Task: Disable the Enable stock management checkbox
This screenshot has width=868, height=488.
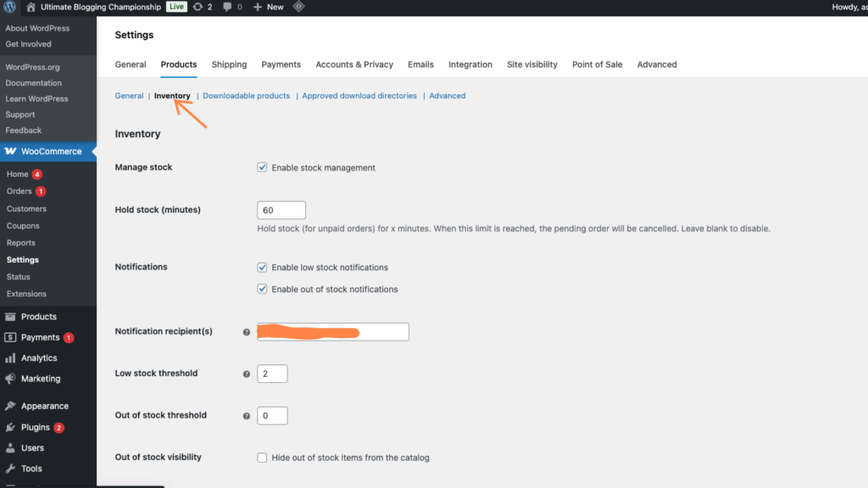Action: click(262, 167)
